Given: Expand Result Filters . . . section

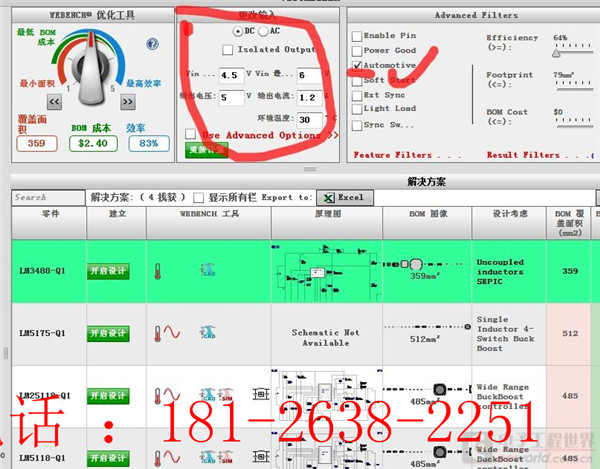Looking at the screenshot, I should 540,155.
